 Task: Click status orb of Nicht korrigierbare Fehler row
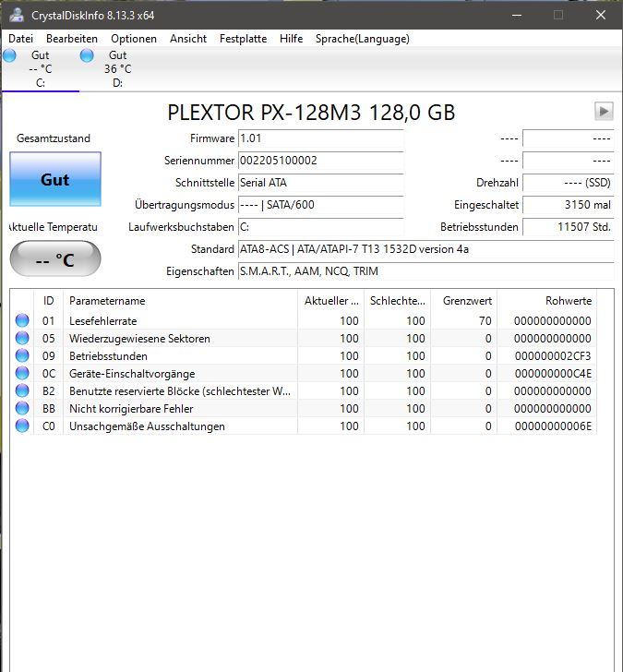(22, 408)
